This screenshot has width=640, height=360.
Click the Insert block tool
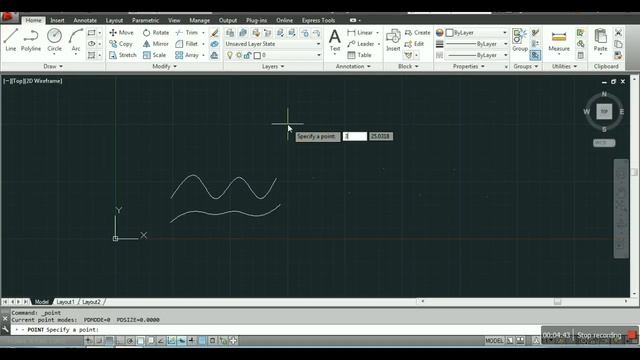(x=393, y=40)
